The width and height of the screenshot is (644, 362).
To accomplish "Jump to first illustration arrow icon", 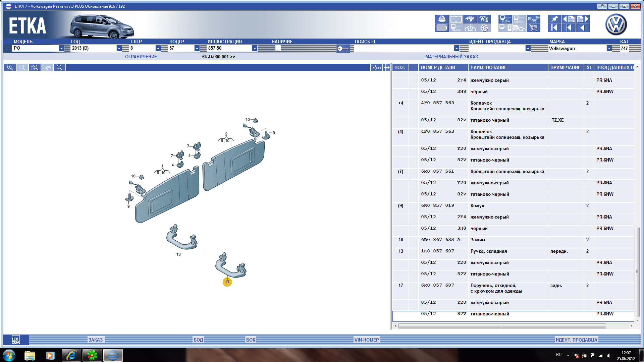I will click(554, 28).
